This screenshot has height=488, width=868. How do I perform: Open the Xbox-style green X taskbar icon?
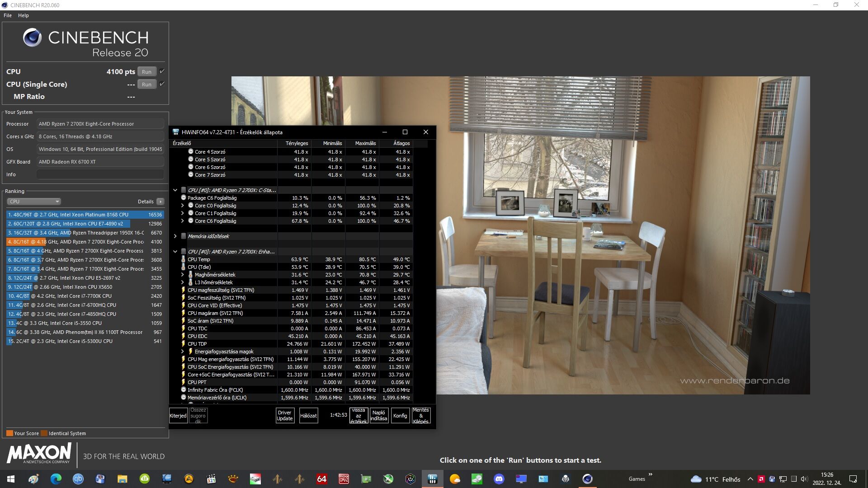click(388, 479)
